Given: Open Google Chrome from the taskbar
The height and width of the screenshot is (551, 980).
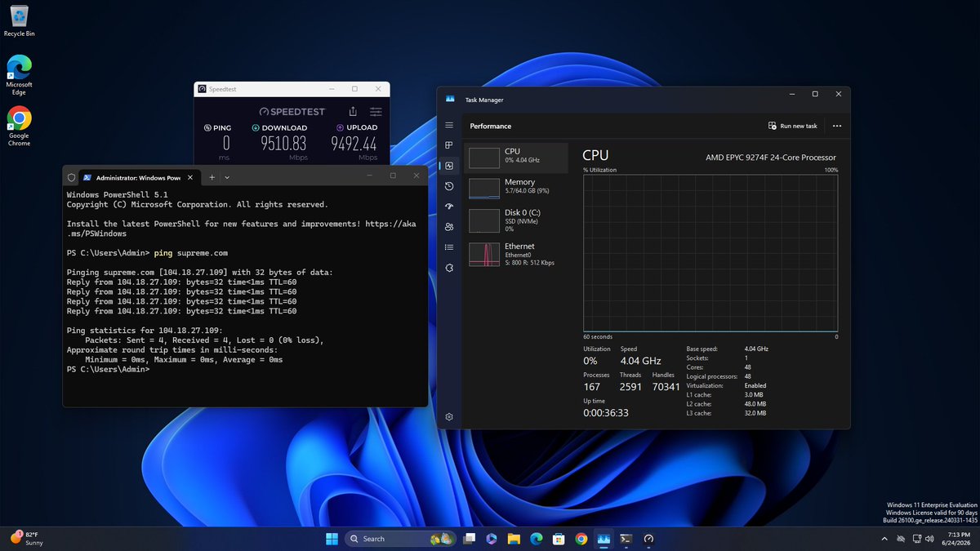Looking at the screenshot, I should (x=581, y=539).
